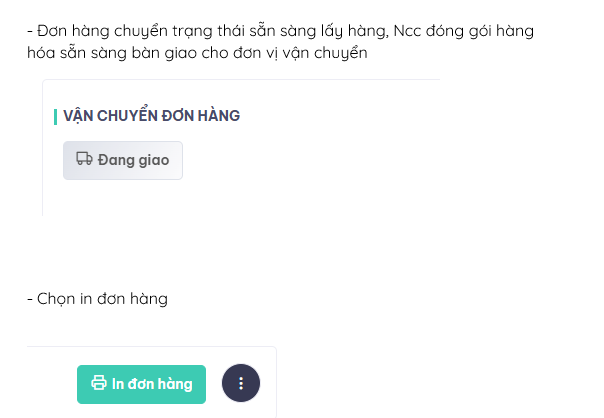The width and height of the screenshot is (604, 418).
Task: Click the line starting 'Đơn hàng chuyển trạng thái'
Action: coord(200,31)
